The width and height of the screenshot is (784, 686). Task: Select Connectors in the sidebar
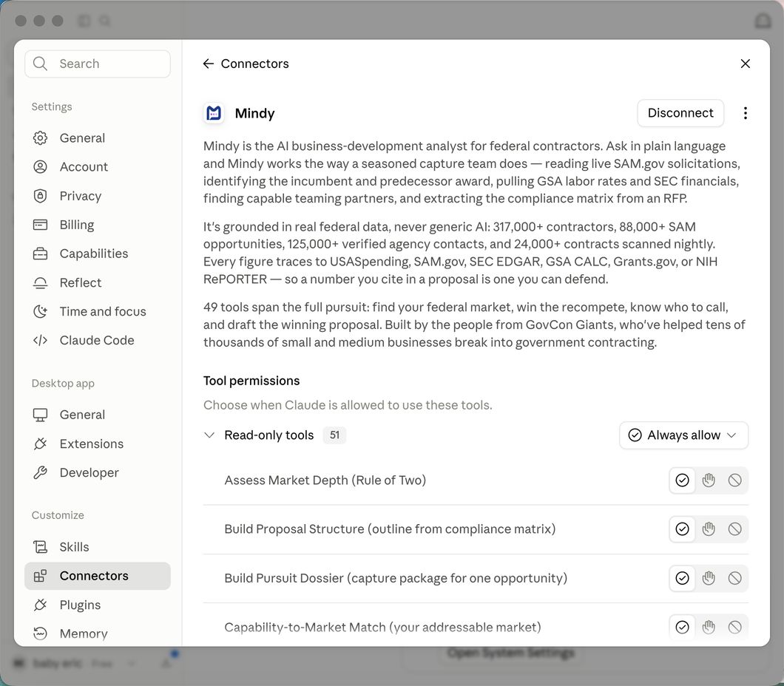coord(98,576)
